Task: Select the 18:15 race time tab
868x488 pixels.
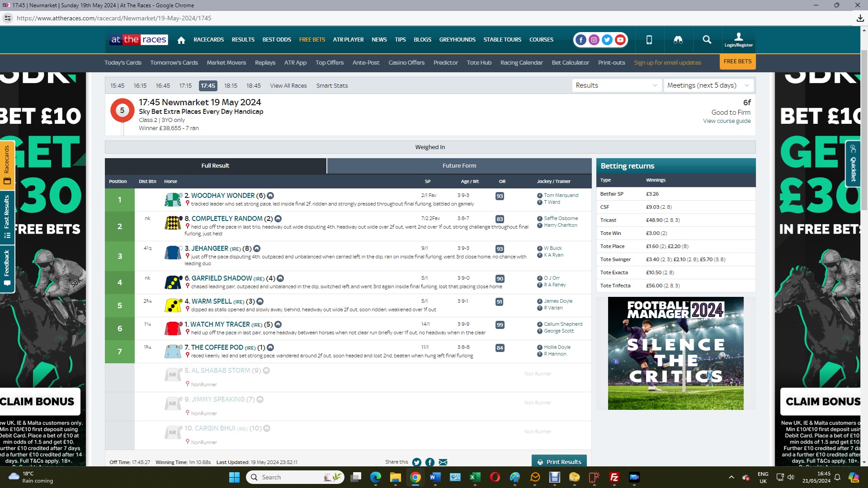Action: point(231,85)
